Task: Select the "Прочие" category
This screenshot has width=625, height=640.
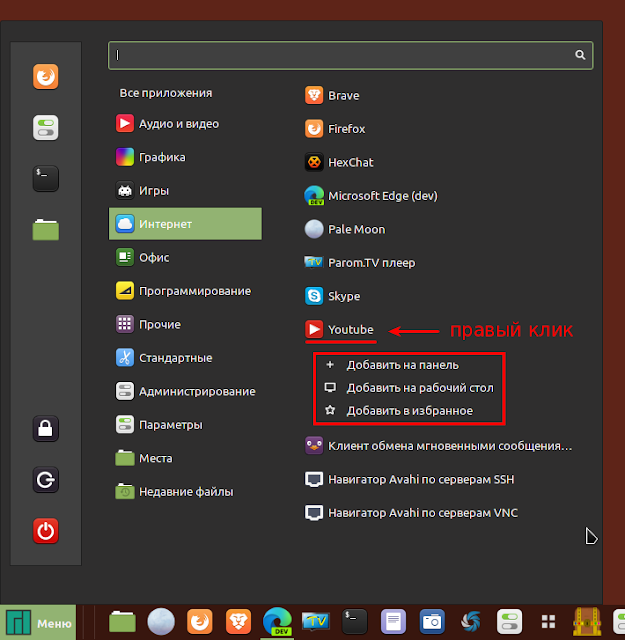Action: tap(185, 324)
